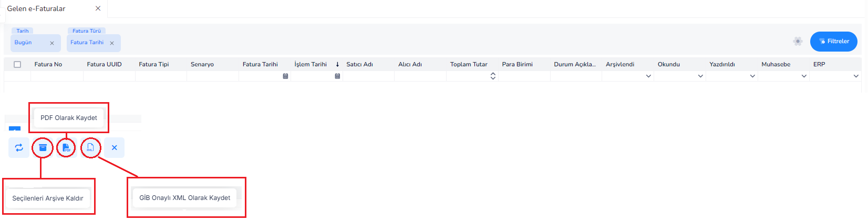The width and height of the screenshot is (868, 220).
Task: Open calendar picker under Fatura Tarihi
Action: (285, 76)
